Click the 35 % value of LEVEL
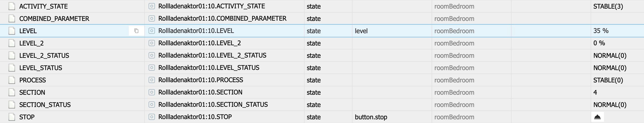Screen dimensions: 644x123 pos(601,31)
